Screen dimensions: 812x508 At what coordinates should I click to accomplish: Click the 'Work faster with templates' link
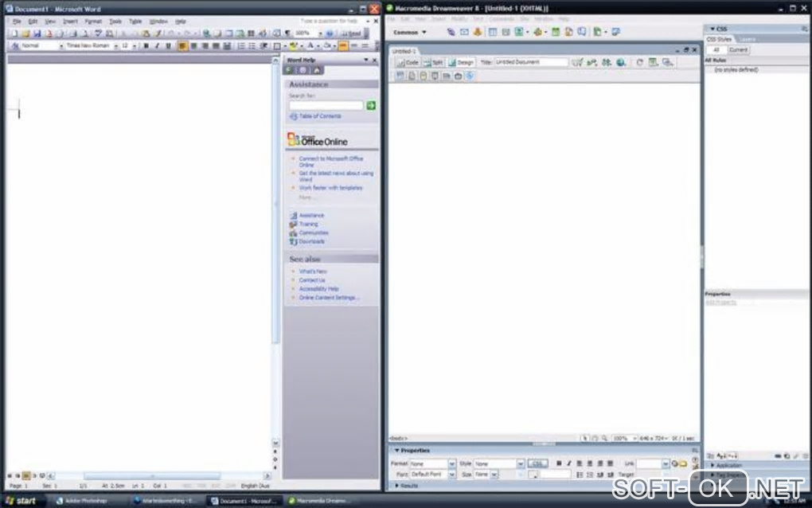pyautogui.click(x=330, y=188)
